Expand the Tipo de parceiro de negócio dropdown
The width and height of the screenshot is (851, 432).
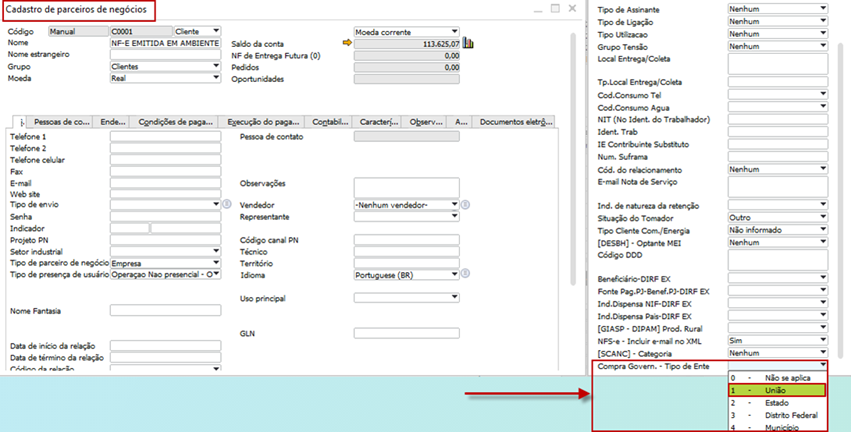point(216,262)
